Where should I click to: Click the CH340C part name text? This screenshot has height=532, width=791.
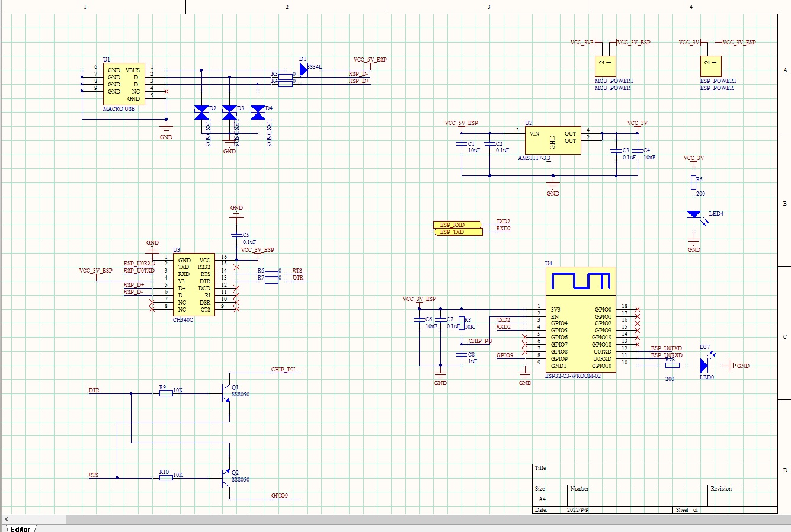(183, 320)
